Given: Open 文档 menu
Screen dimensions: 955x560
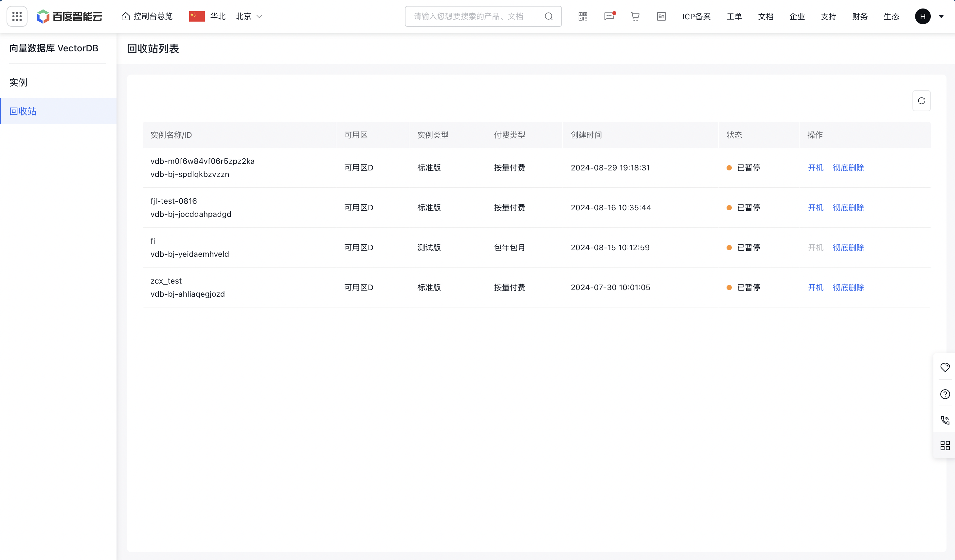Looking at the screenshot, I should (766, 16).
